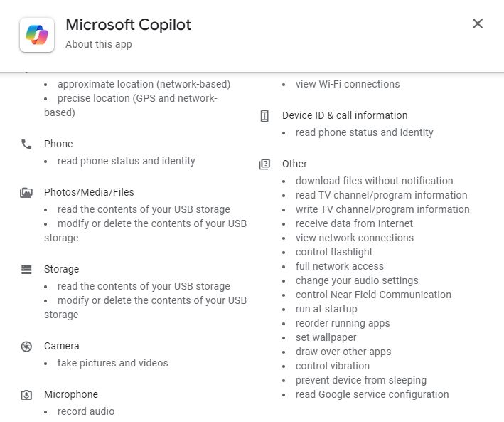
Task: Click the 'About this app' subtitle
Action: [x=98, y=44]
